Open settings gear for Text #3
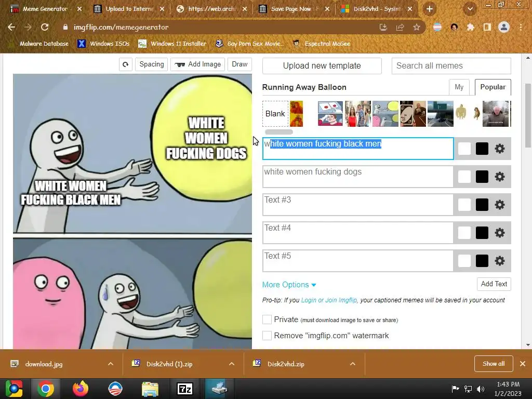The image size is (532, 399). coord(499,205)
